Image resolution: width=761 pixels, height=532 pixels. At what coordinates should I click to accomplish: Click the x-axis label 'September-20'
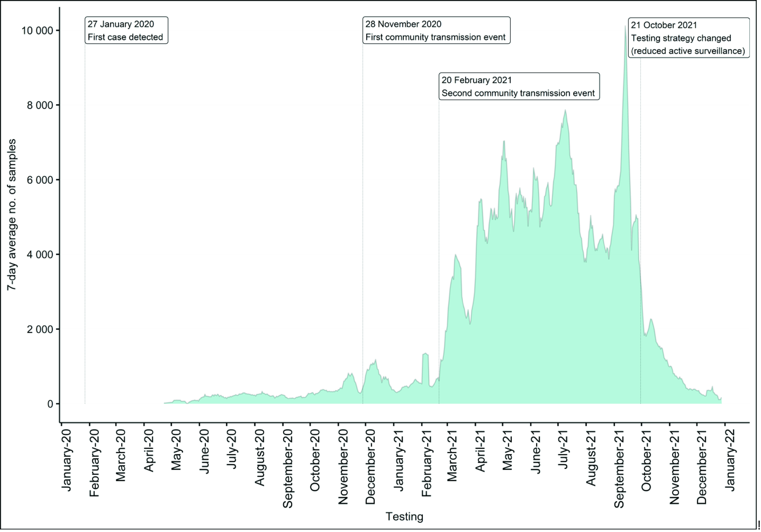pyautogui.click(x=288, y=468)
